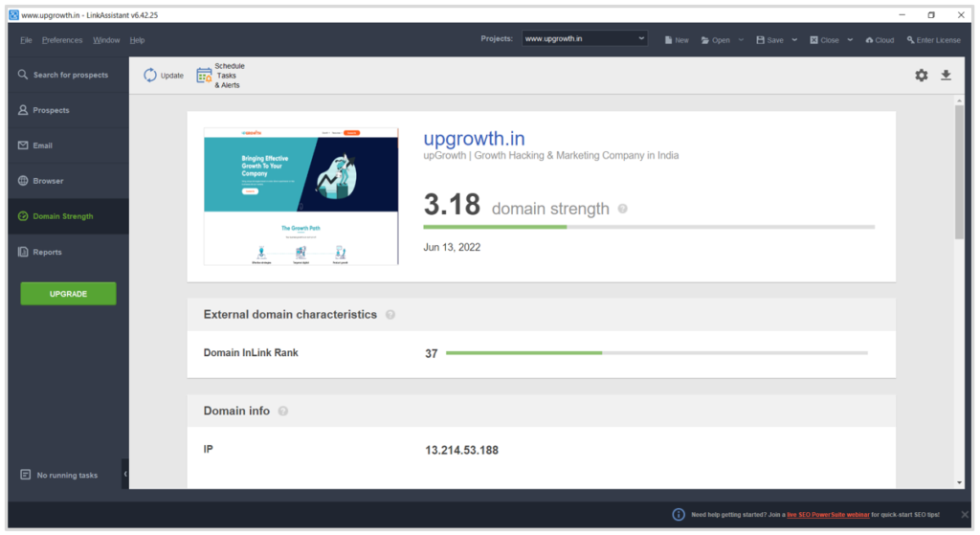Click the upgrowth.in website thumbnail

click(x=301, y=196)
